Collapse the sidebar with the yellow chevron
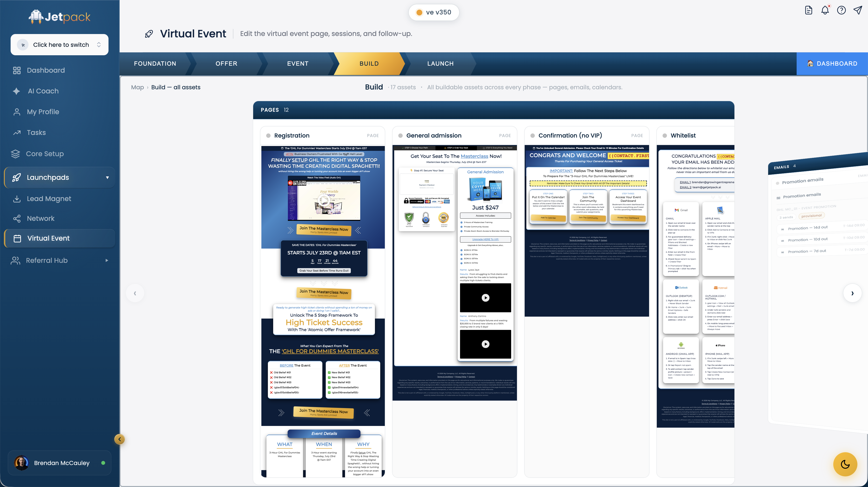The image size is (868, 487). click(x=120, y=439)
